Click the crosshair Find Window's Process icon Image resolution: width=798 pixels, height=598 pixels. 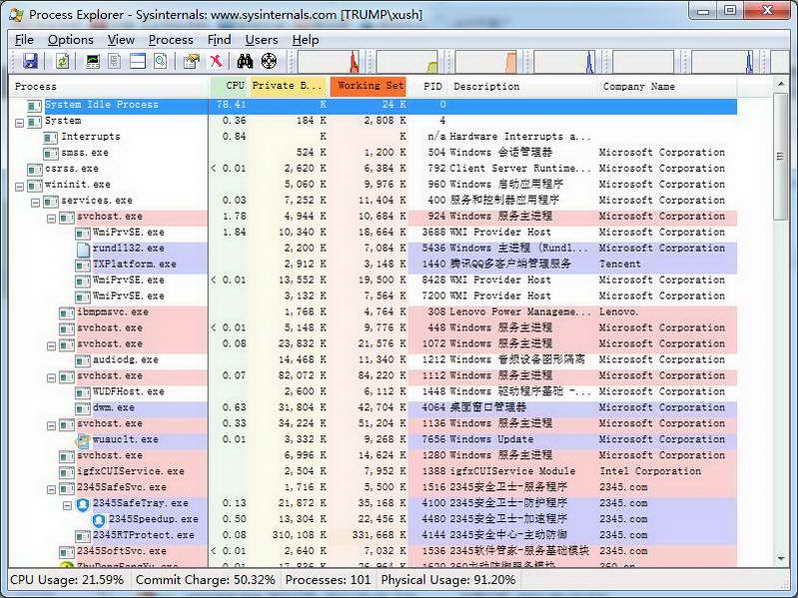point(269,62)
